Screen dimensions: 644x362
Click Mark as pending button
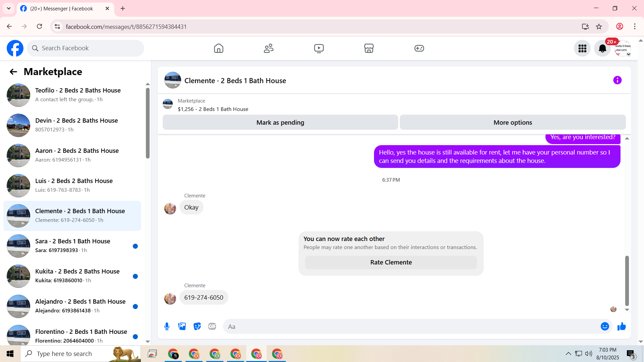point(280,123)
